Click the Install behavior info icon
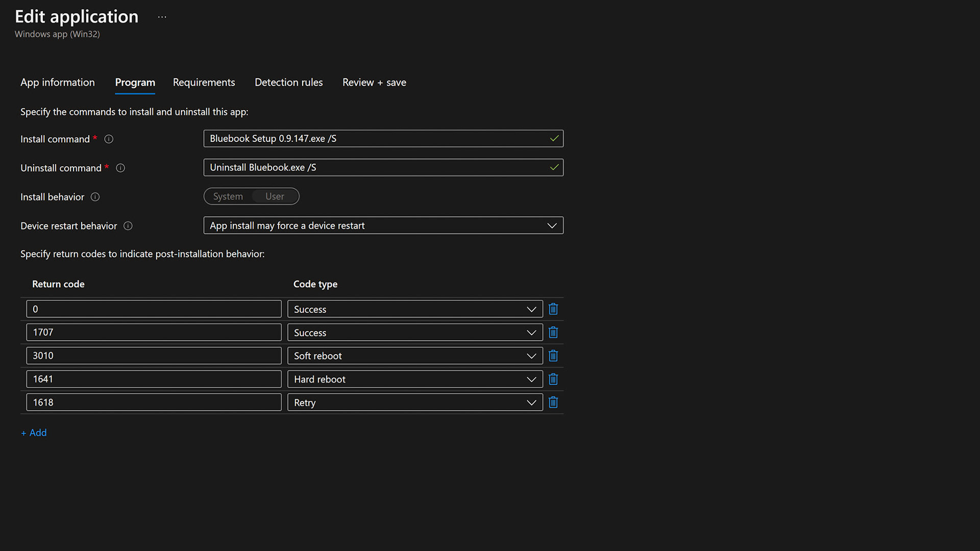The height and width of the screenshot is (551, 980). (x=95, y=197)
